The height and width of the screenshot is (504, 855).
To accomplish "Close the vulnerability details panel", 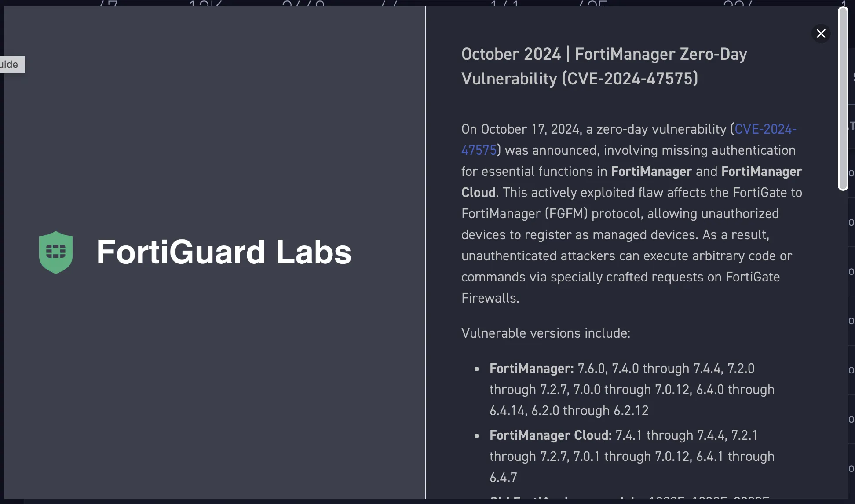I will tap(821, 33).
